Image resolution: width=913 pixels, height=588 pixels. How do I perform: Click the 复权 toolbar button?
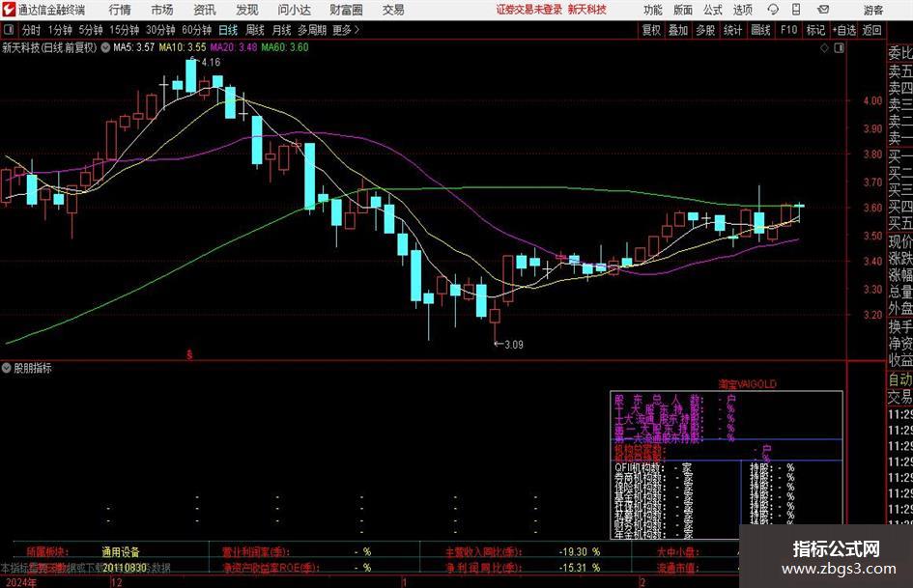click(x=651, y=30)
